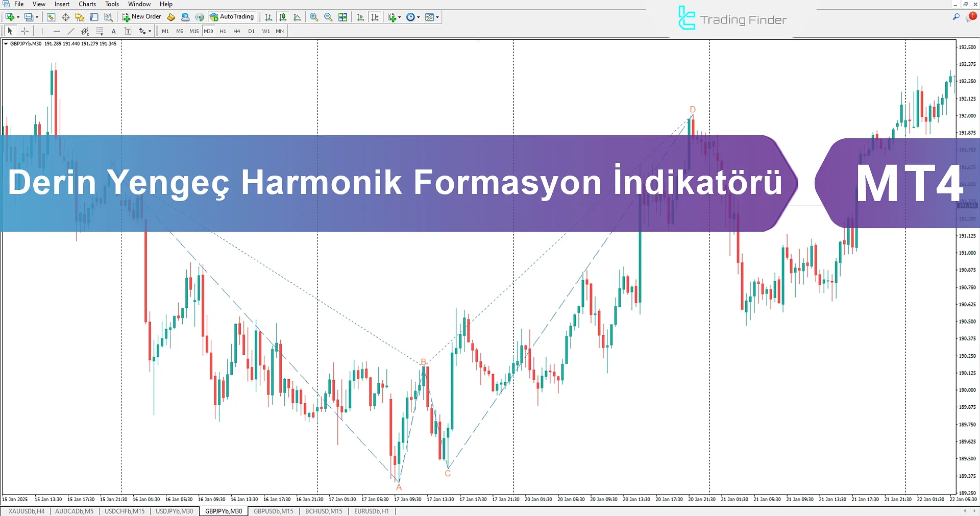Click the D point label of pattern
Image resolution: width=980 pixels, height=516 pixels.
click(693, 109)
